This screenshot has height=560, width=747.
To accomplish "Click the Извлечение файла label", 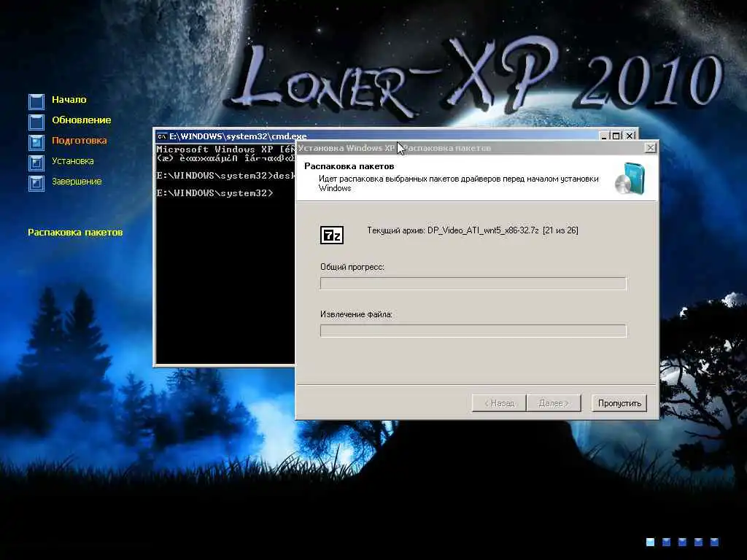I will click(x=356, y=314).
